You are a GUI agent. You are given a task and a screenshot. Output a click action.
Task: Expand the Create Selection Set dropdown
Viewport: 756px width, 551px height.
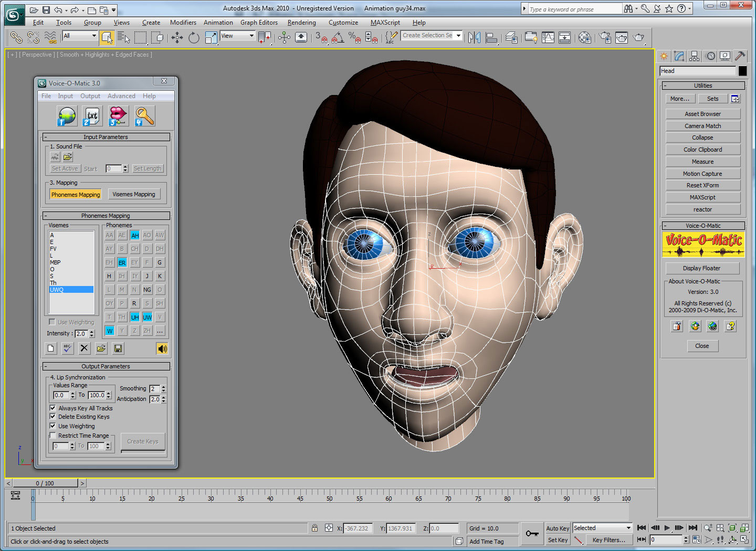point(458,36)
